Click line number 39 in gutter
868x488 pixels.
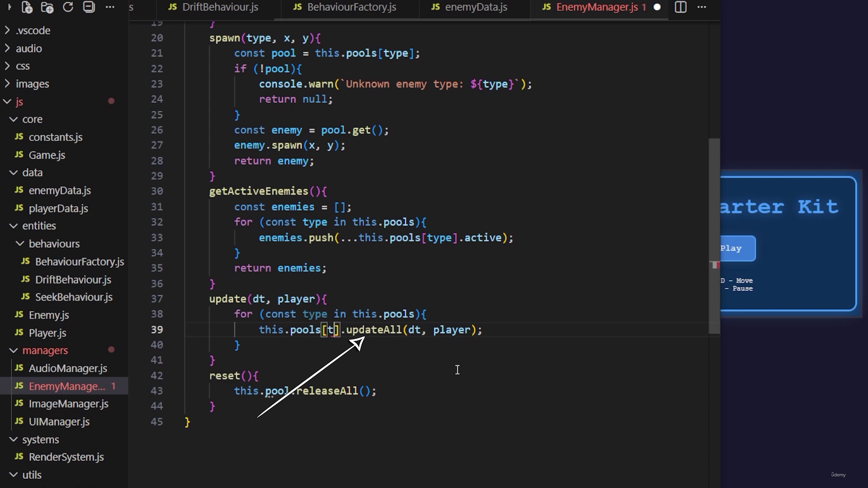tap(157, 330)
